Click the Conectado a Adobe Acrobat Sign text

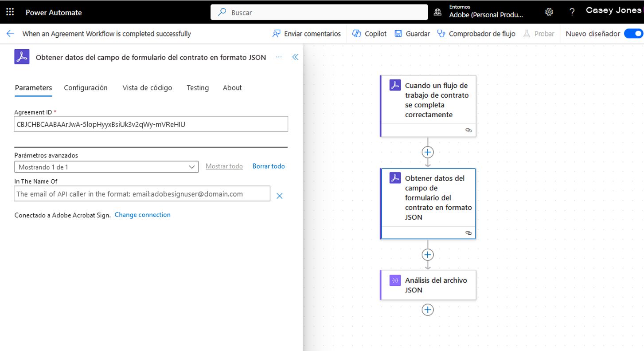[x=62, y=215]
